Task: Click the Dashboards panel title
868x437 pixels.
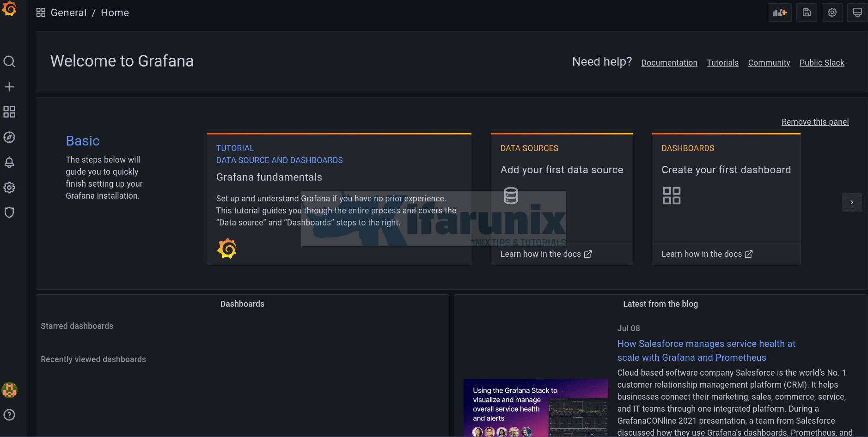Action: pos(242,304)
